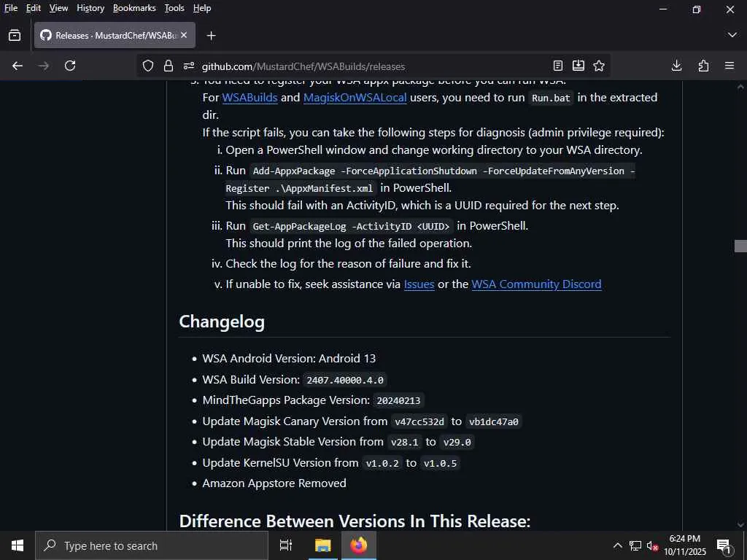Open site permissions icon in address bar
Image resolution: width=747 pixels, height=560 pixels.
coord(189,66)
